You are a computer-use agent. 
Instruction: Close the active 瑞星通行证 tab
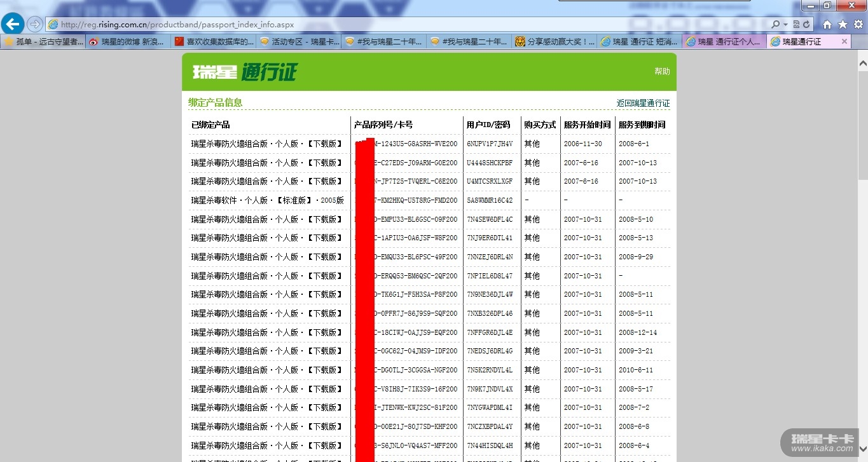pos(844,41)
